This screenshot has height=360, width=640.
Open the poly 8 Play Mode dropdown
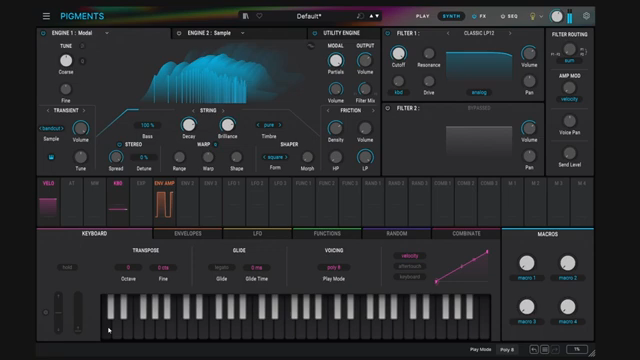coord(333,267)
